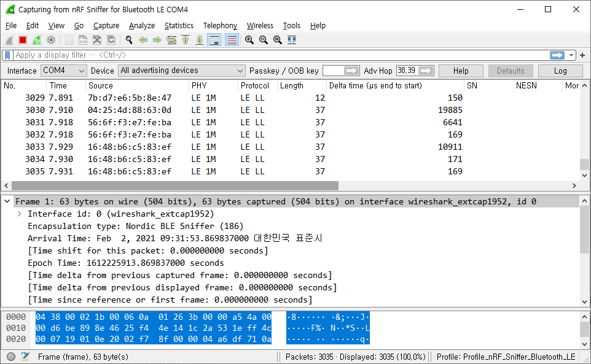Open the Tools menu
The image size is (591, 364).
coord(292,26)
